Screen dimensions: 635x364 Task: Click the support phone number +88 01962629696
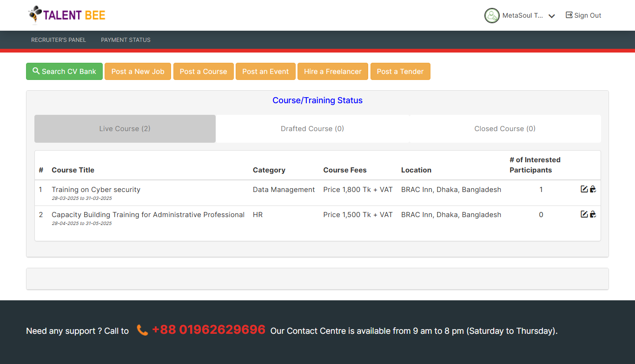click(x=208, y=330)
